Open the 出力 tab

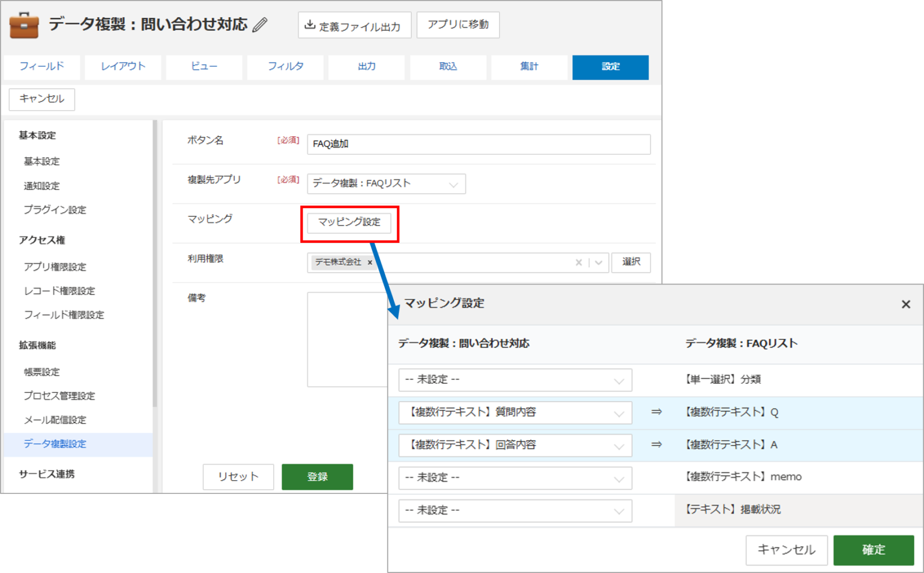click(367, 67)
